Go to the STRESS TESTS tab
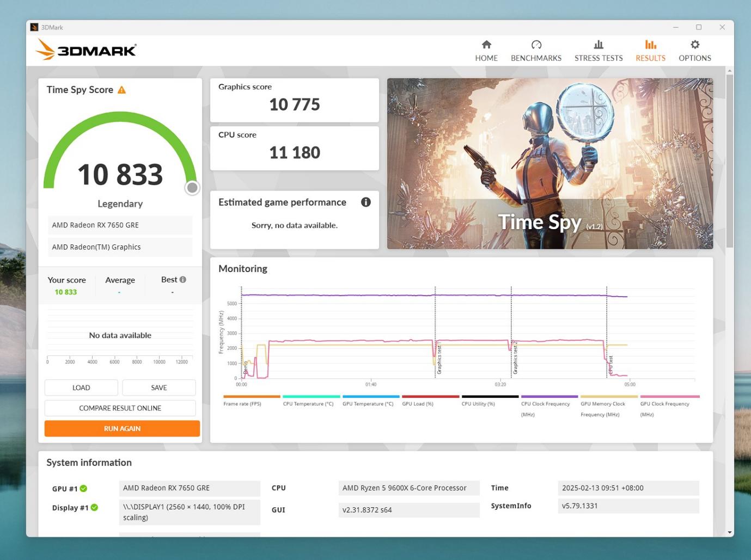The height and width of the screenshot is (560, 751). pyautogui.click(x=598, y=51)
